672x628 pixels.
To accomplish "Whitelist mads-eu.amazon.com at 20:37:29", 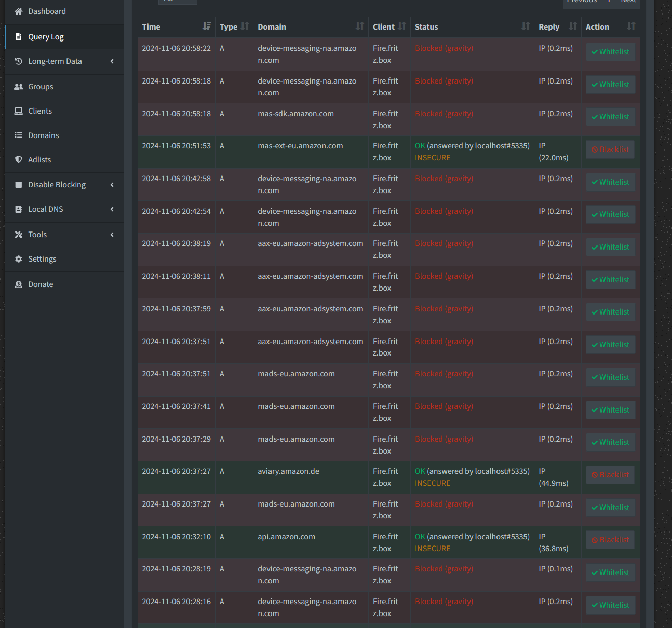I will (610, 442).
